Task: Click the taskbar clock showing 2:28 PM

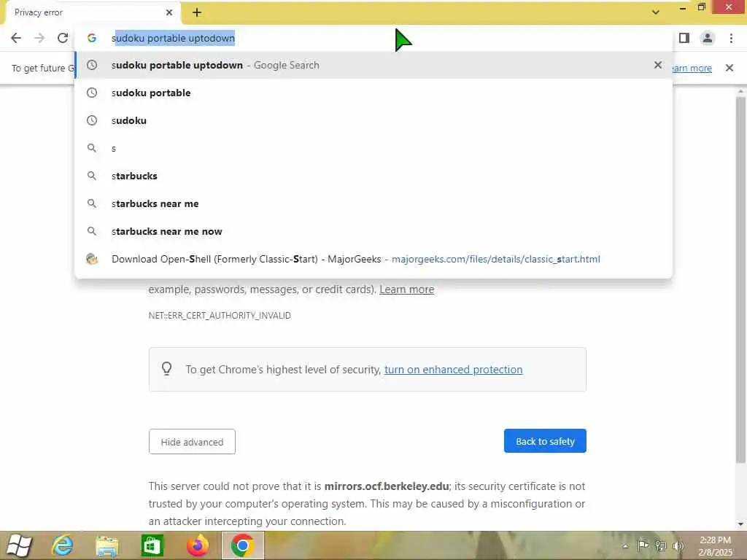Action: 715,546
